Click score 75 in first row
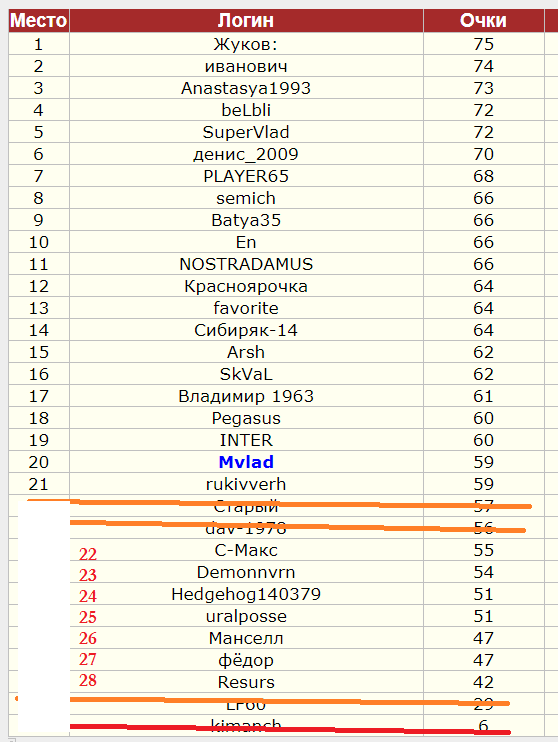 (x=483, y=44)
